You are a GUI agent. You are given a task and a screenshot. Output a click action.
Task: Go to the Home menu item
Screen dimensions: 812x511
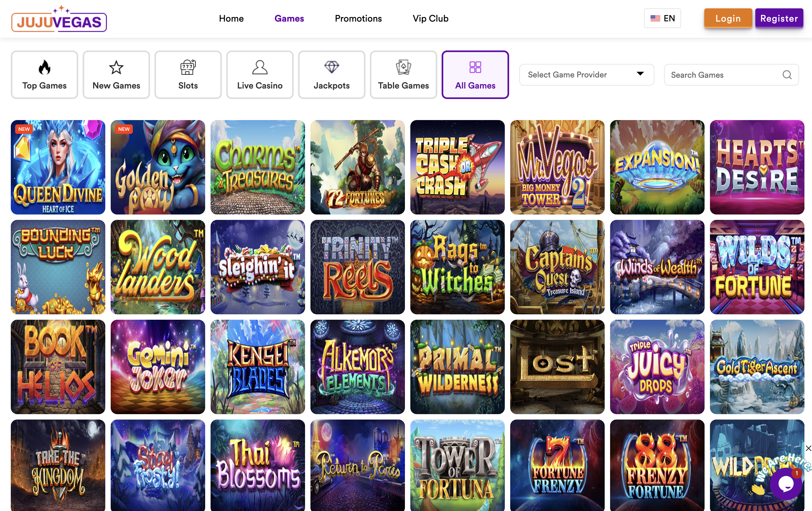click(231, 19)
